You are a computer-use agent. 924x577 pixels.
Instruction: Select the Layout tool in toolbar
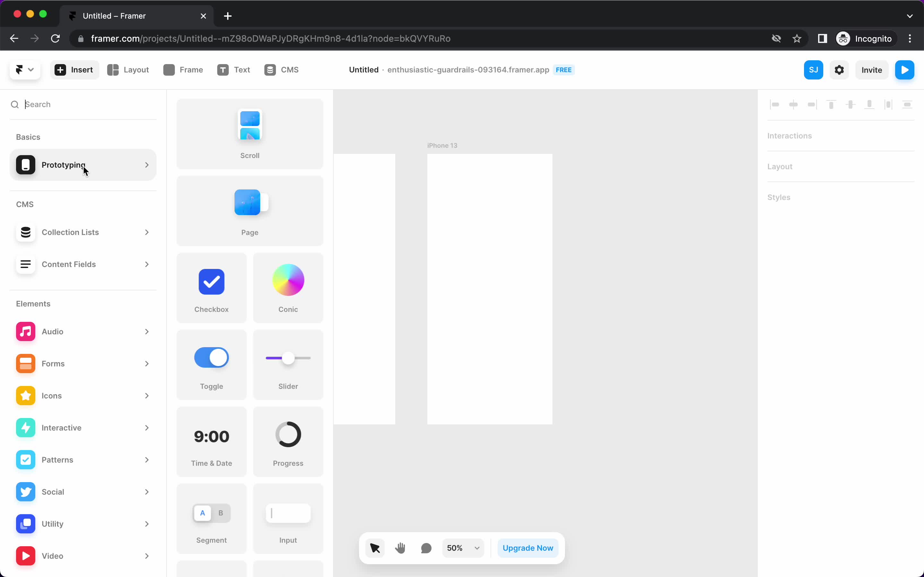(128, 70)
